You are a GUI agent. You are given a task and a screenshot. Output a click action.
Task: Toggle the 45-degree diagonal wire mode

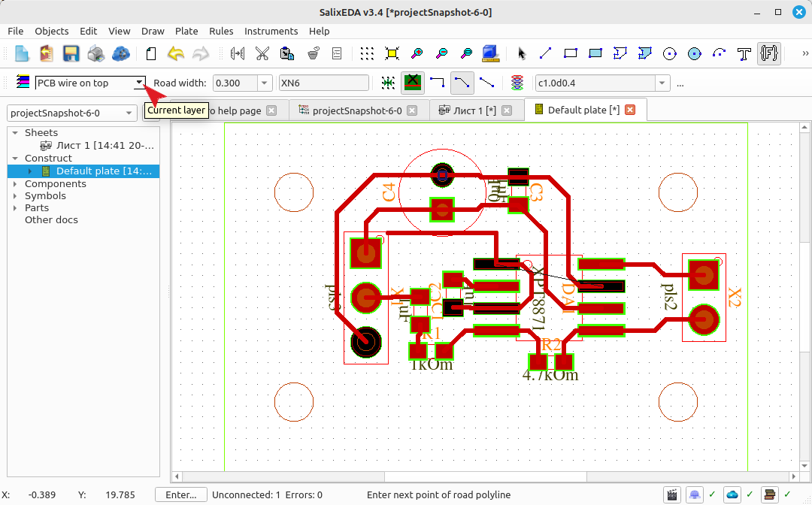point(462,83)
